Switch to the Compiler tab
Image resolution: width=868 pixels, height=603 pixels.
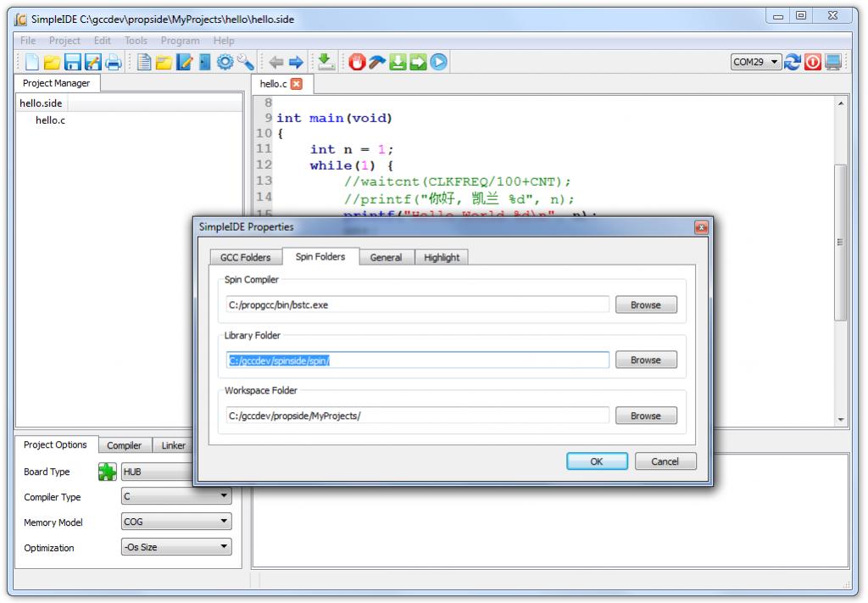124,446
